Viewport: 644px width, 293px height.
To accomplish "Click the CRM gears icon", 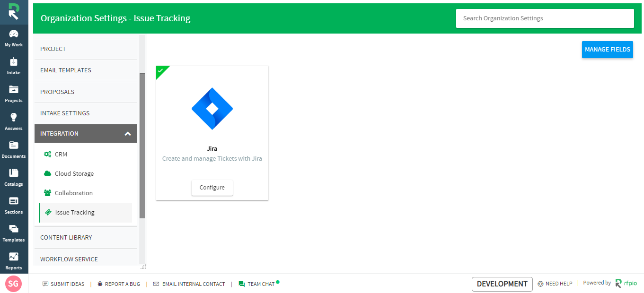I will coord(47,154).
